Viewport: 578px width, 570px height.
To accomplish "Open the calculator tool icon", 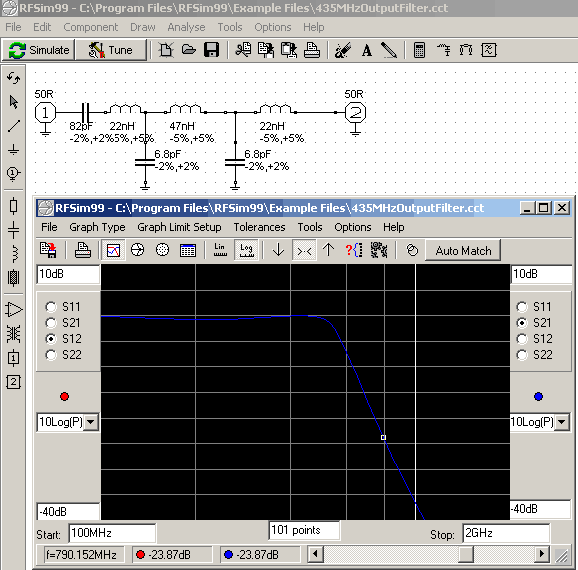I will [419, 50].
